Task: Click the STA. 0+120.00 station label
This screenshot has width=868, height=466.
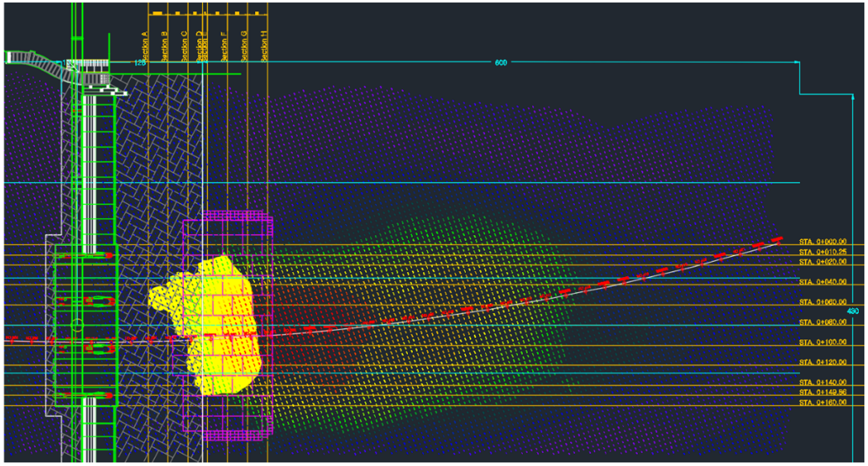Action: pyautogui.click(x=823, y=362)
